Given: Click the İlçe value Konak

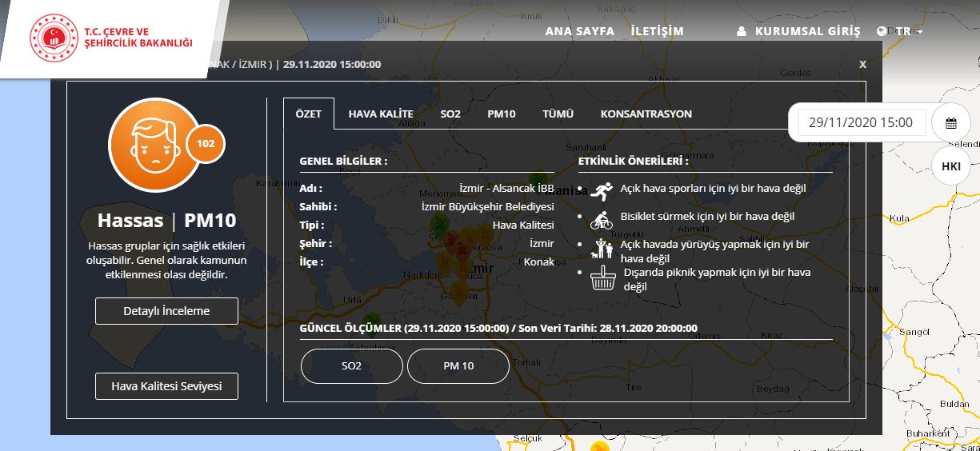Looking at the screenshot, I should 539,261.
